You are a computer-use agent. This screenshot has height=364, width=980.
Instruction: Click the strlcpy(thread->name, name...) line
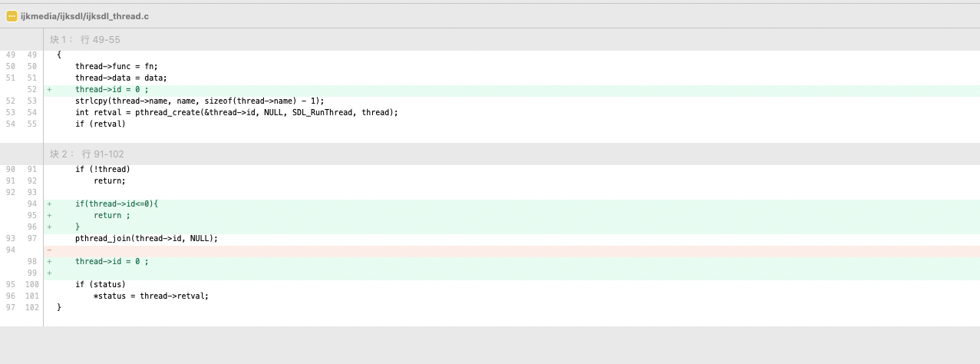(x=200, y=101)
